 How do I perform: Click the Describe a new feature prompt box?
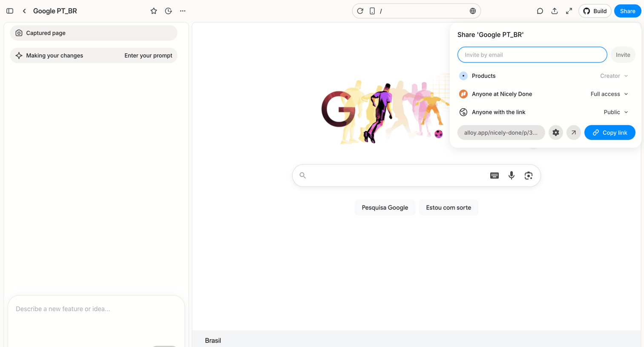(96, 321)
